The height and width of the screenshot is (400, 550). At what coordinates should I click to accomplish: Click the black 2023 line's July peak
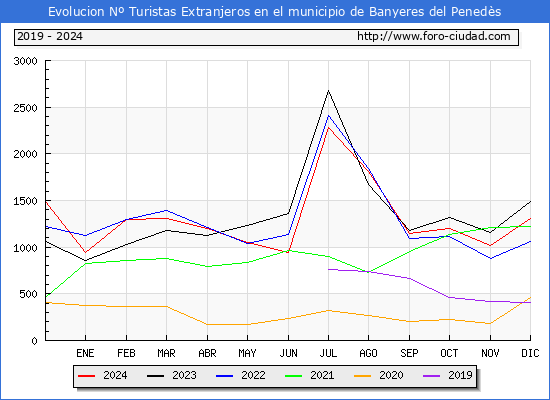[x=328, y=91]
